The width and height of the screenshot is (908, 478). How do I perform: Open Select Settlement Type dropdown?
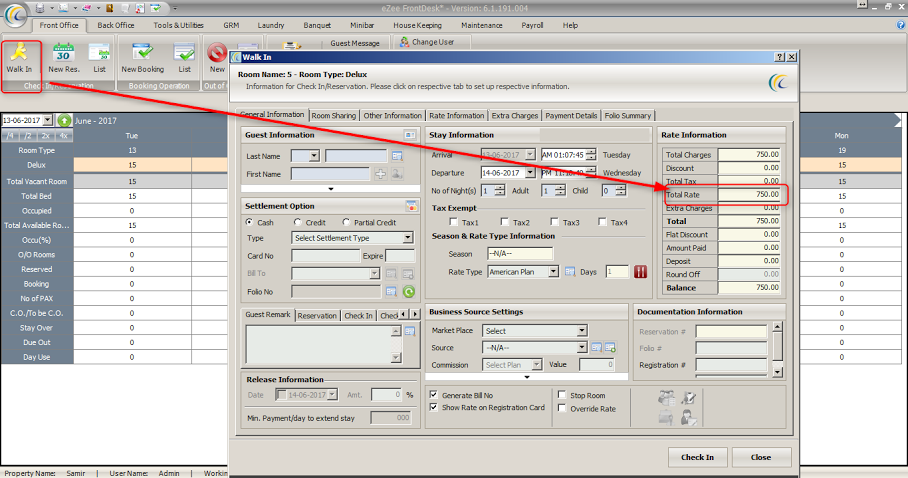[x=408, y=238]
